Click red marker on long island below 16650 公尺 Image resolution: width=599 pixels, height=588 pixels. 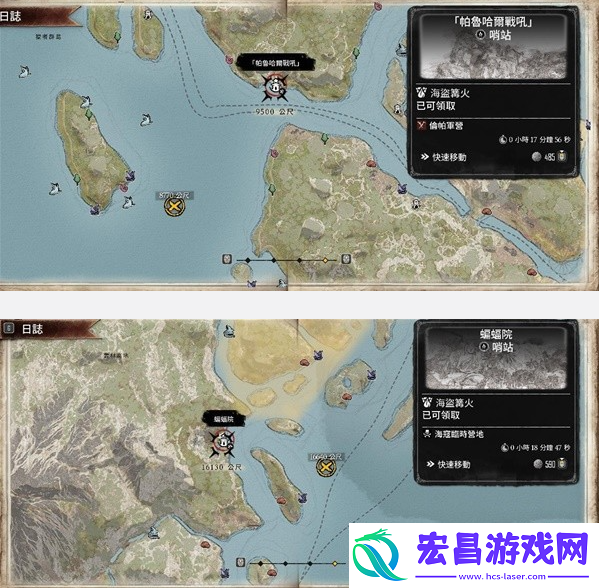(281, 500)
